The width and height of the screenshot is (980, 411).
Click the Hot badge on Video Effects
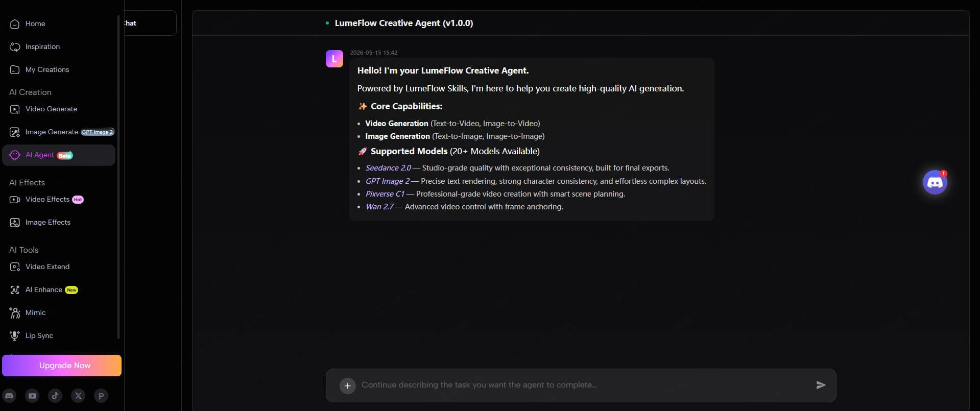click(78, 200)
